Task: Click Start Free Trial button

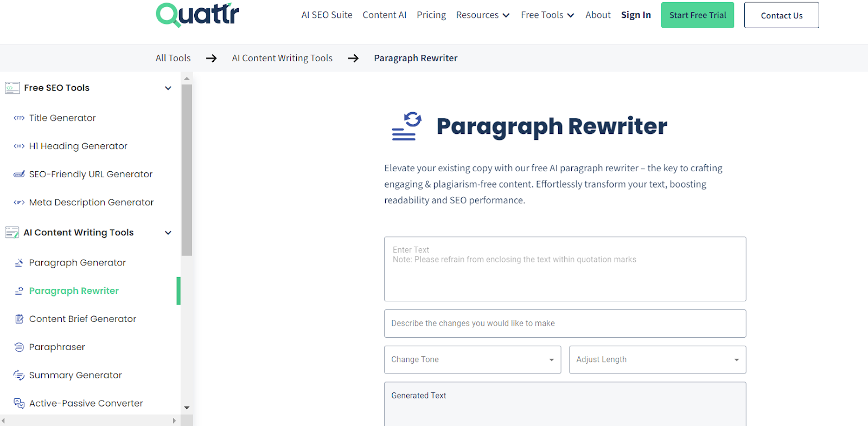Action: (x=698, y=15)
